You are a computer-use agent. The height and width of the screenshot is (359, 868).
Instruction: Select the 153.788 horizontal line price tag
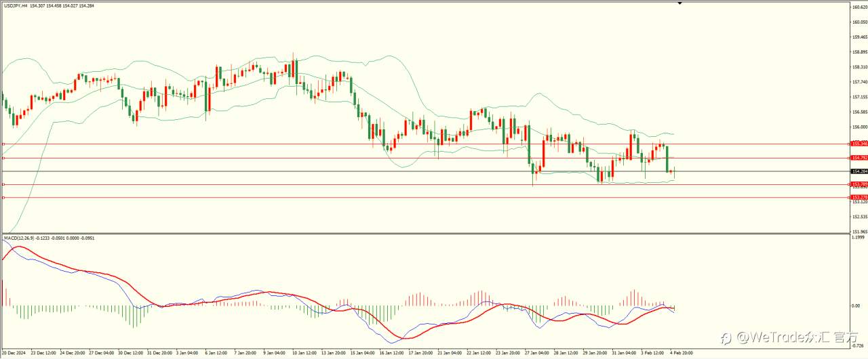point(859,184)
